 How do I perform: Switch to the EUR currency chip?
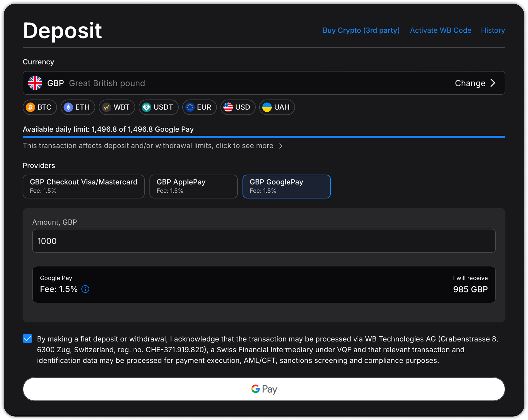coord(199,107)
